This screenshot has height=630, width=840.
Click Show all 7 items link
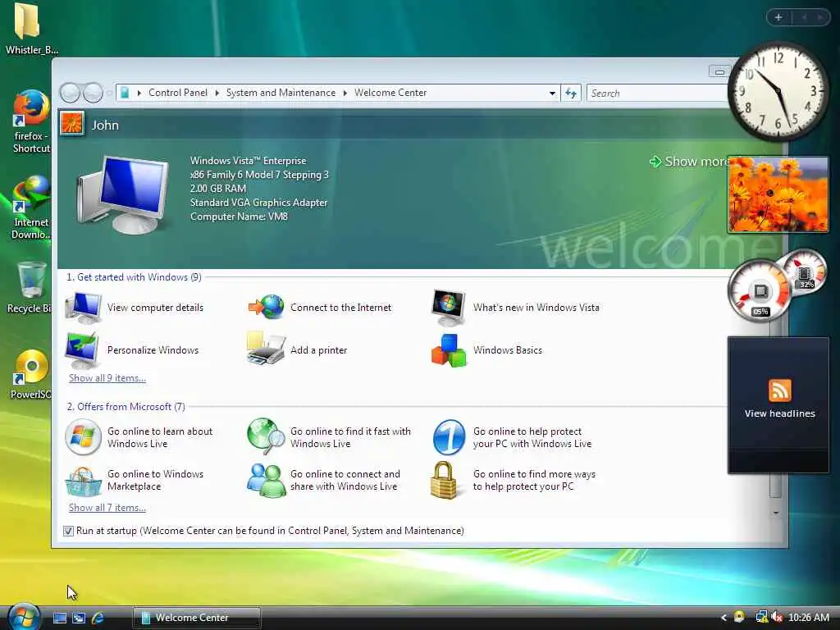[107, 508]
